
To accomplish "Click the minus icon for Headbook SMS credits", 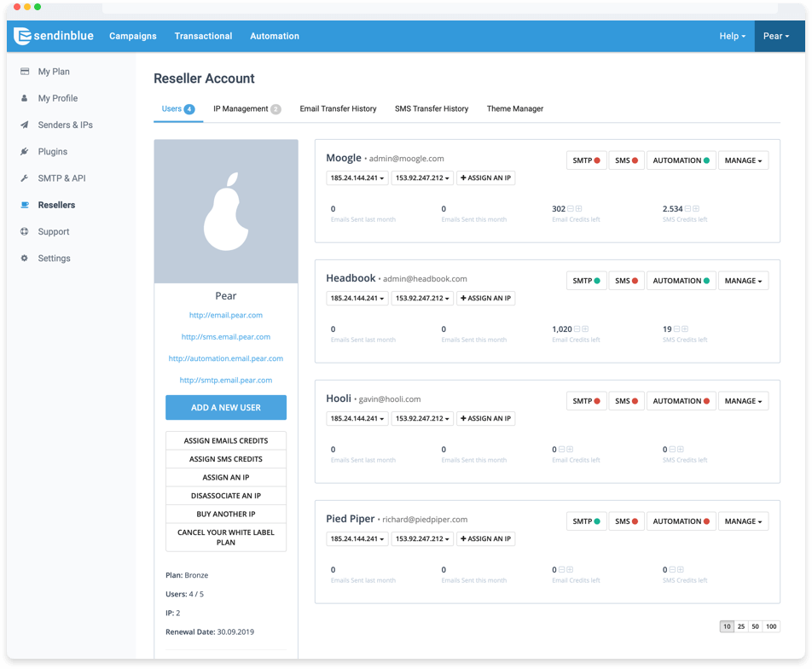I will (x=677, y=329).
